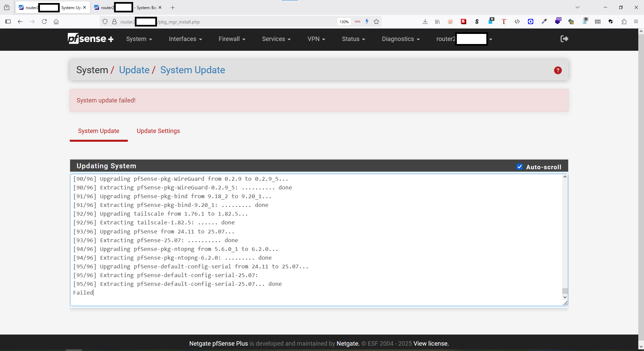
Task: Click the log scrollbar down arrow
Action: point(565,297)
